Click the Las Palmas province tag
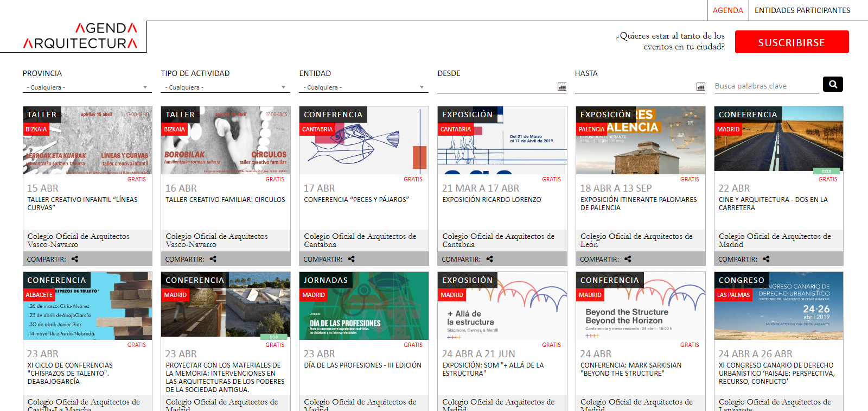Image resolution: width=868 pixels, height=411 pixels. (x=733, y=295)
